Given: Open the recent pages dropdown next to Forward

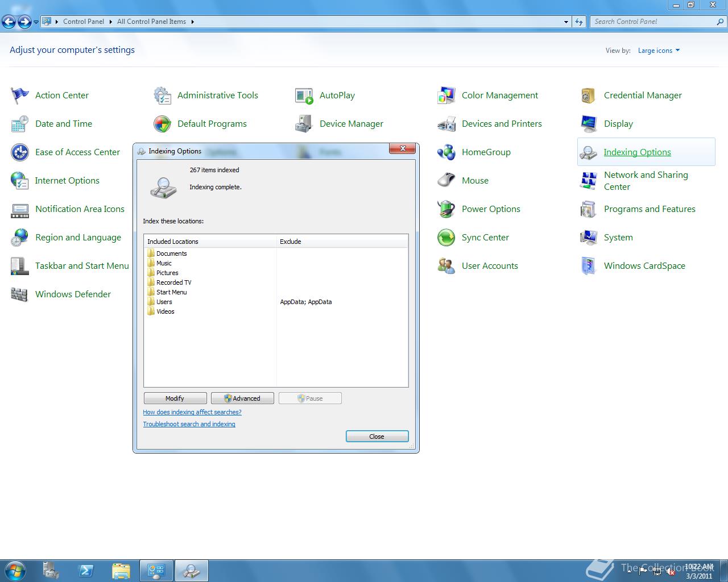Looking at the screenshot, I should point(36,22).
